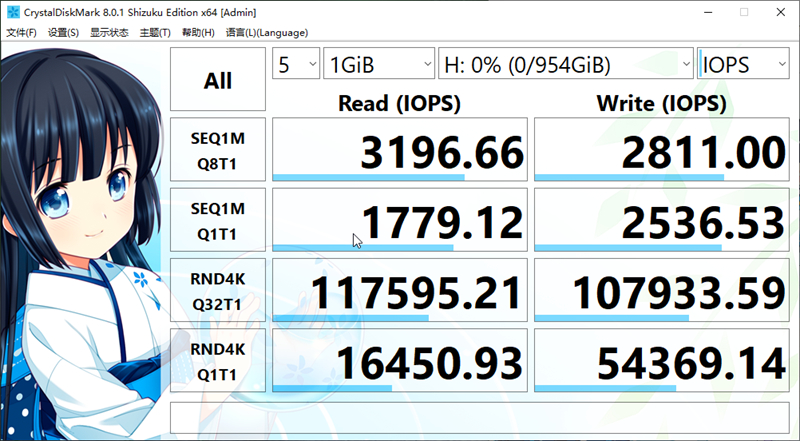The image size is (800, 441).
Task: Run all benchmarks with the All button
Action: click(218, 79)
